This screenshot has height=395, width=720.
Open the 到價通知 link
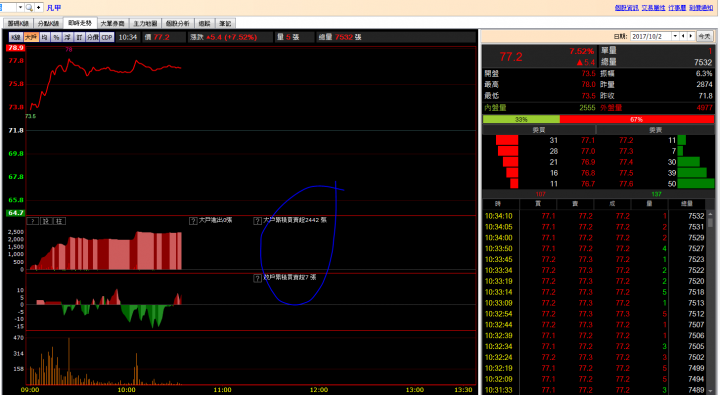[701, 8]
